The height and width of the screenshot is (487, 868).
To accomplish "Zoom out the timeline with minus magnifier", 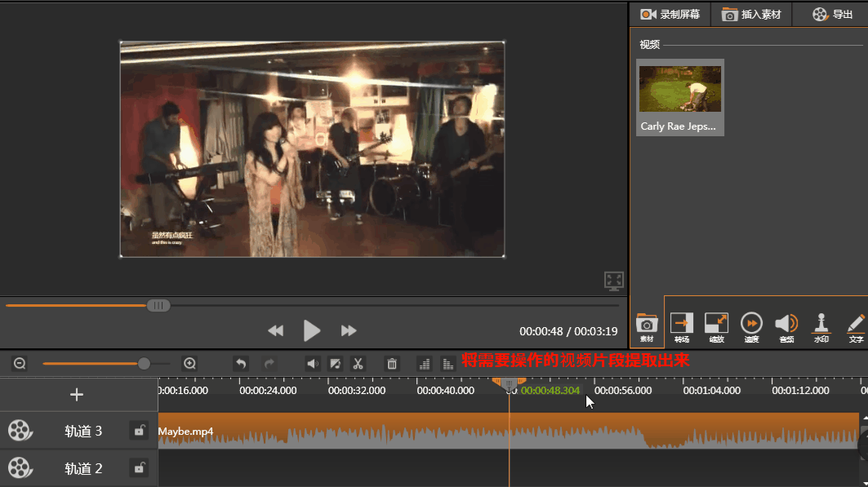I will tap(20, 363).
